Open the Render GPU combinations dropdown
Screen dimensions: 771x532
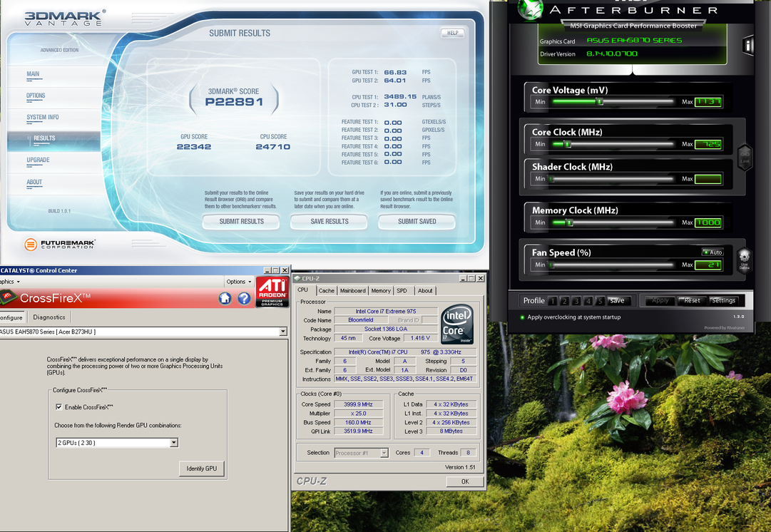(173, 443)
